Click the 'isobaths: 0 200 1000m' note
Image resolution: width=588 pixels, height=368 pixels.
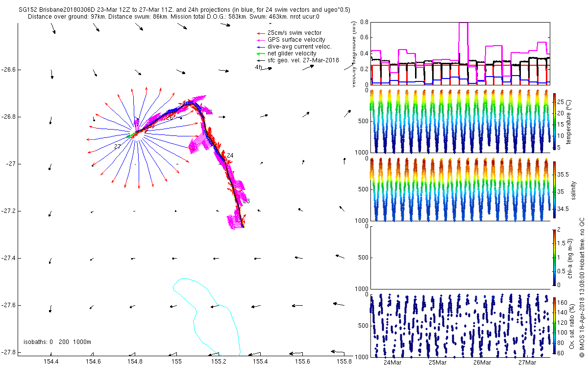pyautogui.click(x=57, y=342)
